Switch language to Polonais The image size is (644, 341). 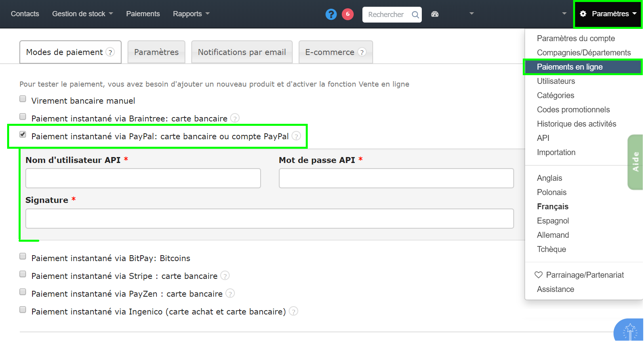coord(552,192)
